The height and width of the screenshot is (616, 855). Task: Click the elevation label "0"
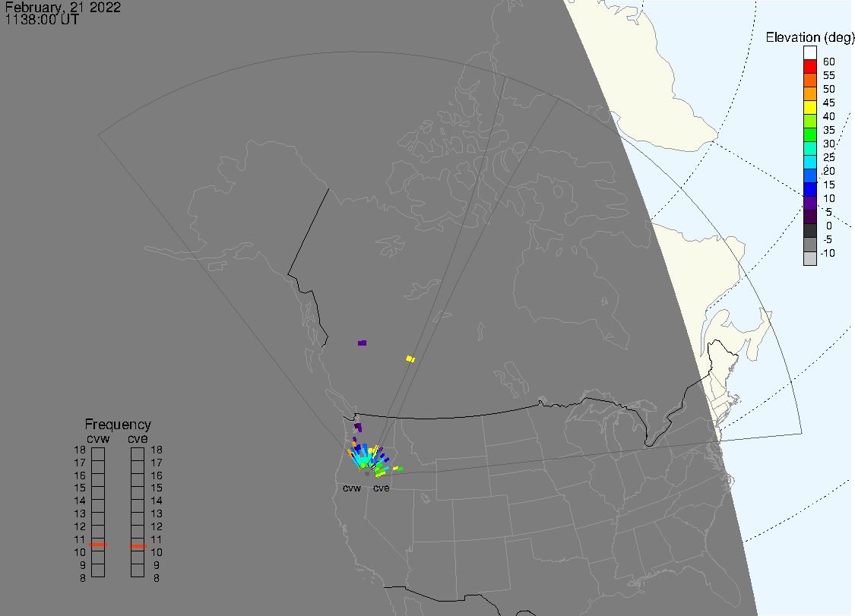829,226
